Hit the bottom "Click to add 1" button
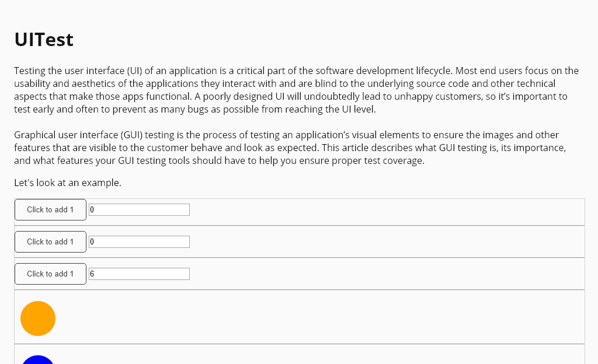598x364 pixels. click(50, 274)
